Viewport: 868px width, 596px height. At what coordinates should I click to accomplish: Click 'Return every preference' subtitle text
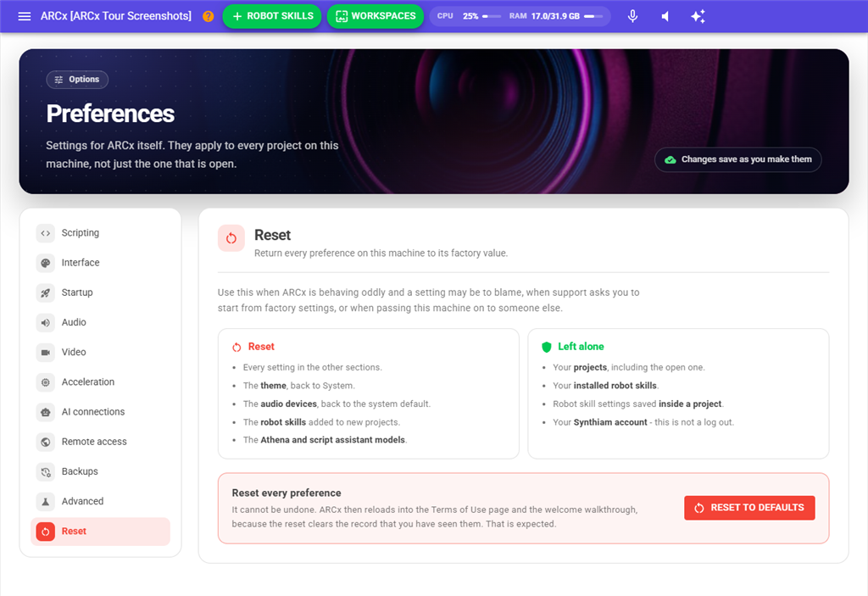(381, 253)
